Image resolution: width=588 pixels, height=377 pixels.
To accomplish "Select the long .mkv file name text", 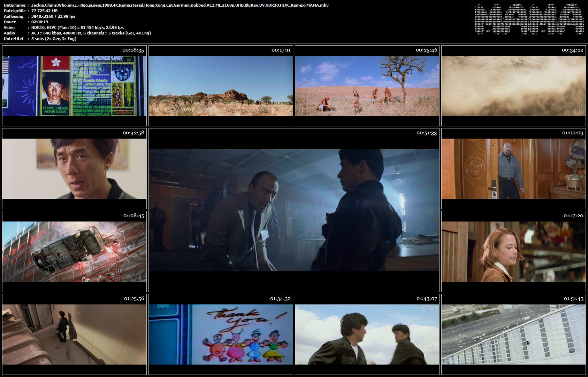I will coord(180,5).
